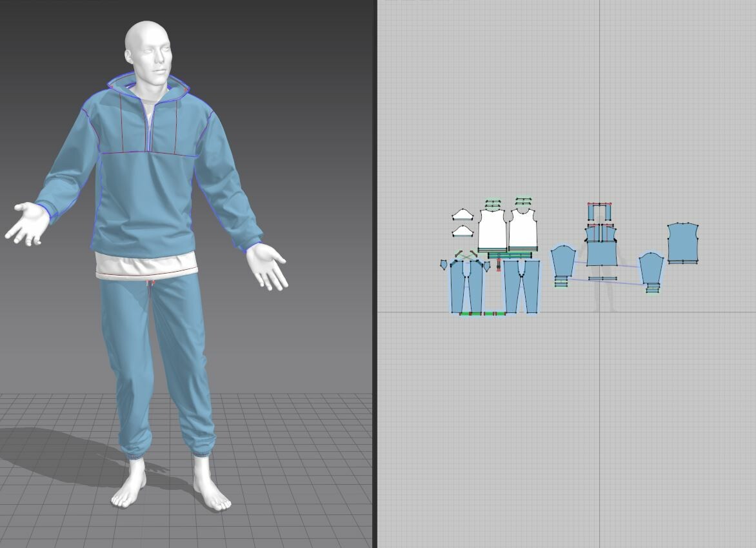Select the lower white sleeve cap pattern
This screenshot has width=756, height=548.
(x=463, y=231)
